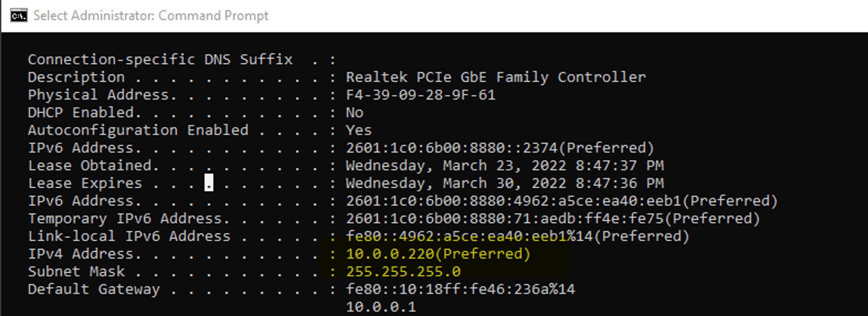Click the Realtek PCIe GbE Family Controller text

[495, 77]
